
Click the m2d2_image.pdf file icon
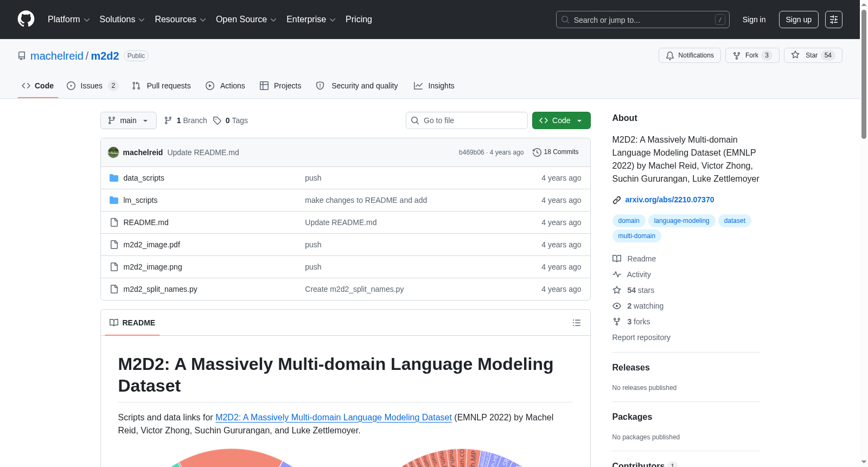pyautogui.click(x=114, y=245)
